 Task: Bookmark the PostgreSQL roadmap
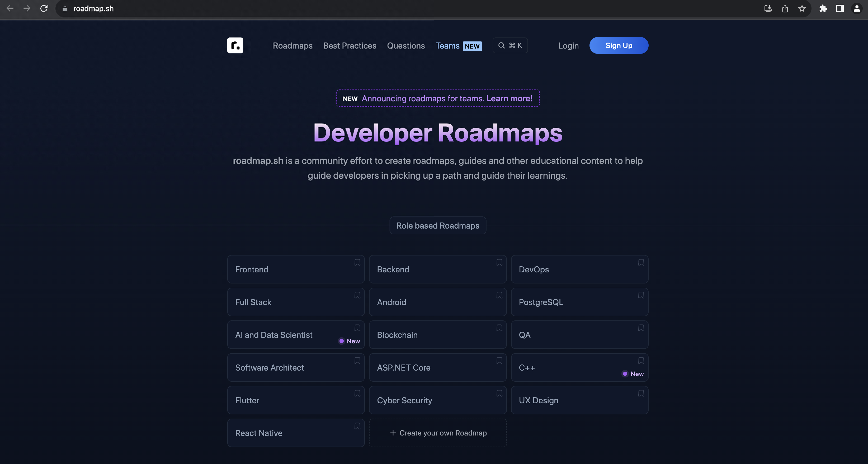[641, 295]
